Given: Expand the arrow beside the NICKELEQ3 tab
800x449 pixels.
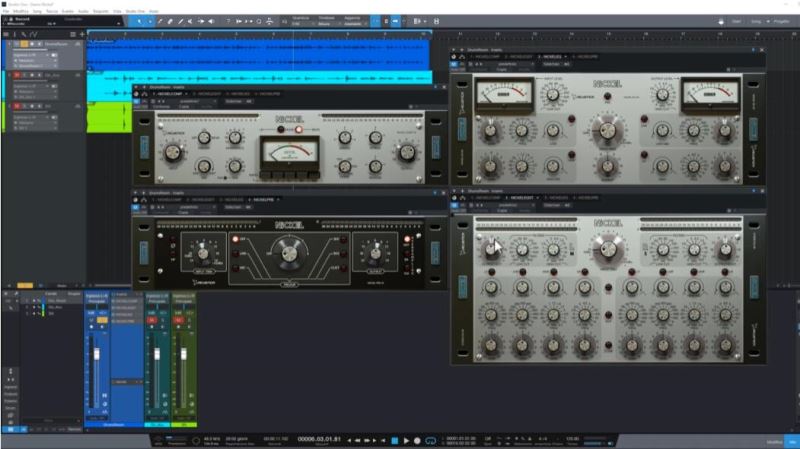Looking at the screenshot, I should tap(565, 57).
